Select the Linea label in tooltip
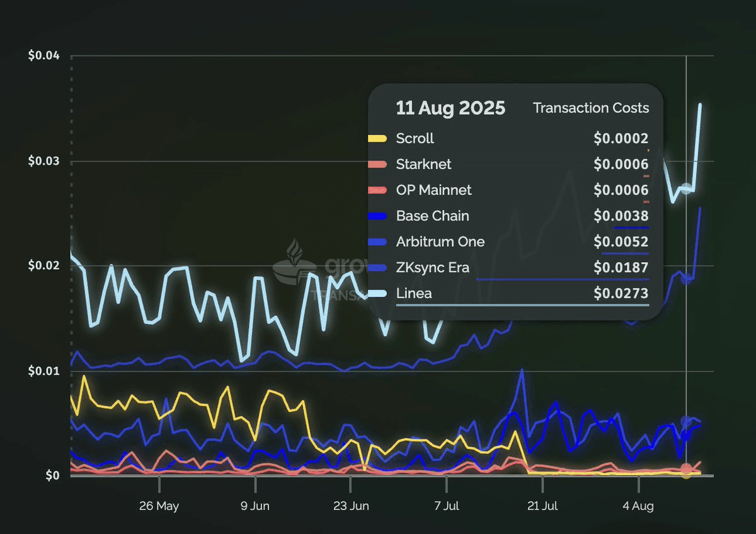Screen dimensions: 756x534 (x=414, y=294)
